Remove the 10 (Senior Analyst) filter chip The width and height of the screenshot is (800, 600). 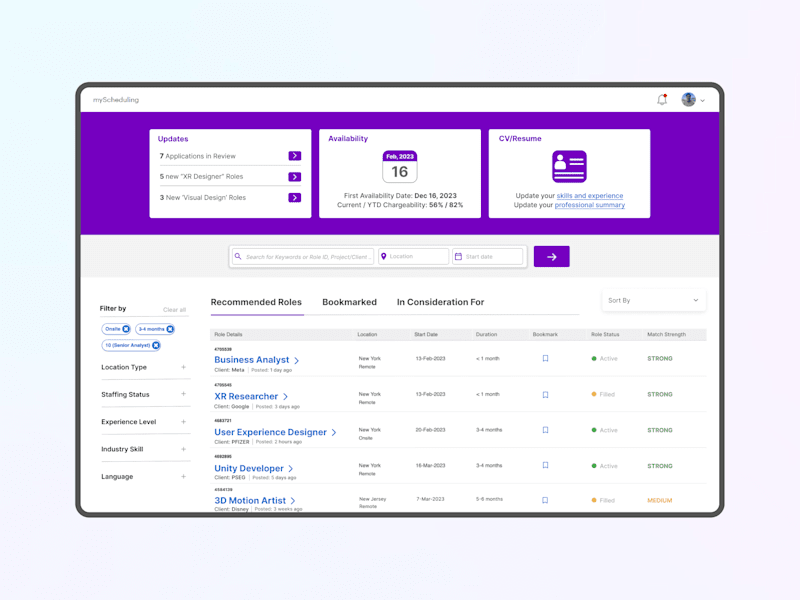[156, 345]
